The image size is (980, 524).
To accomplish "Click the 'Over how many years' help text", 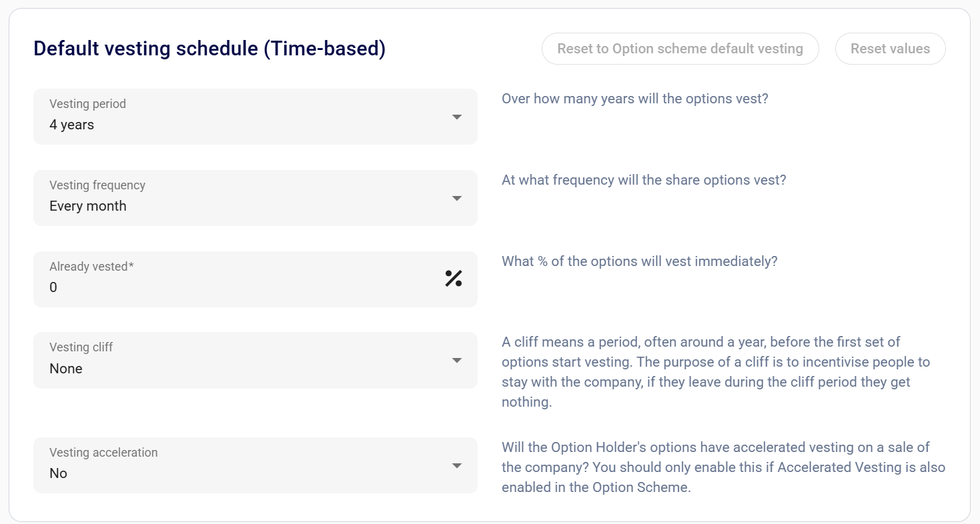I will [x=634, y=99].
